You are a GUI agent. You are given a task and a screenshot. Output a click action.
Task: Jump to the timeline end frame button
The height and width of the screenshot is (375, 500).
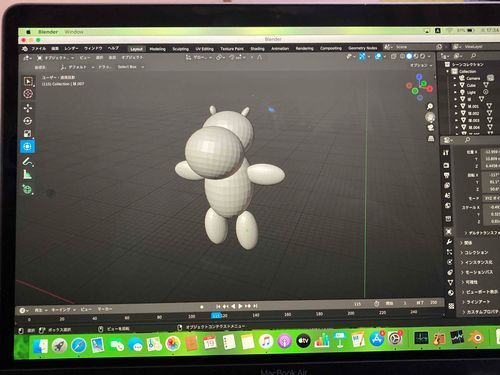coord(255,306)
